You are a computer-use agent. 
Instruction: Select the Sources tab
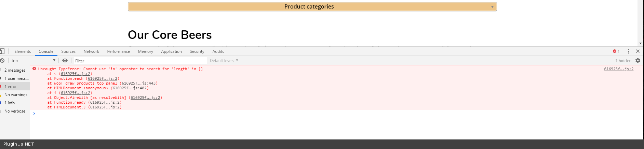tap(68, 51)
